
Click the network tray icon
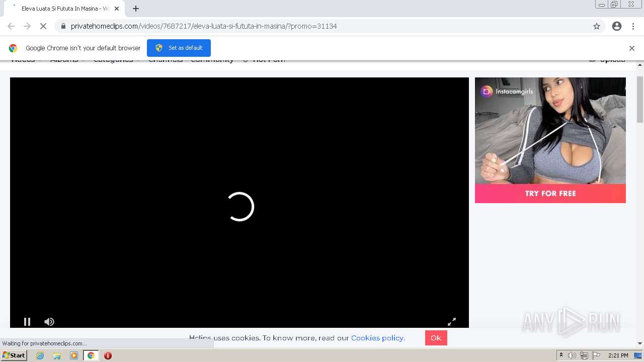click(x=584, y=355)
